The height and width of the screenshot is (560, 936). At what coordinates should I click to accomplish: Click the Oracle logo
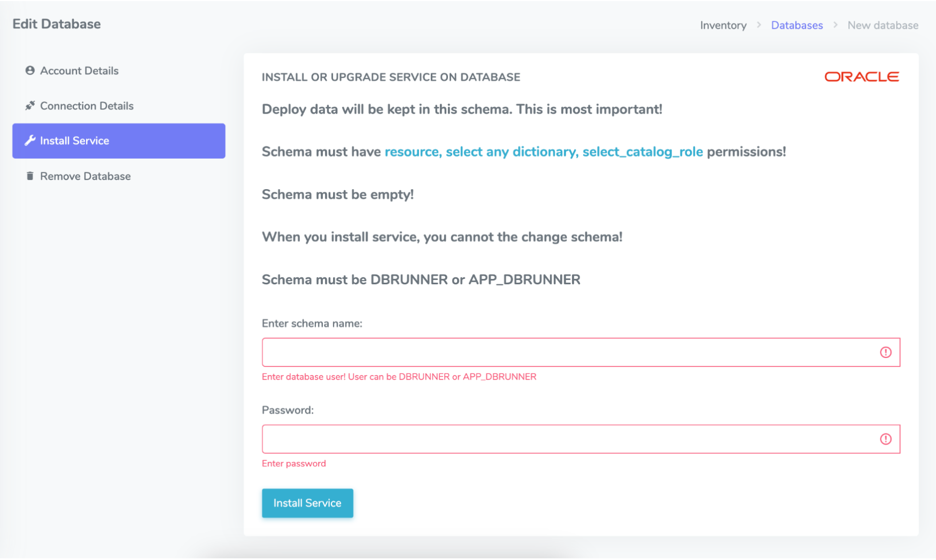point(861,77)
